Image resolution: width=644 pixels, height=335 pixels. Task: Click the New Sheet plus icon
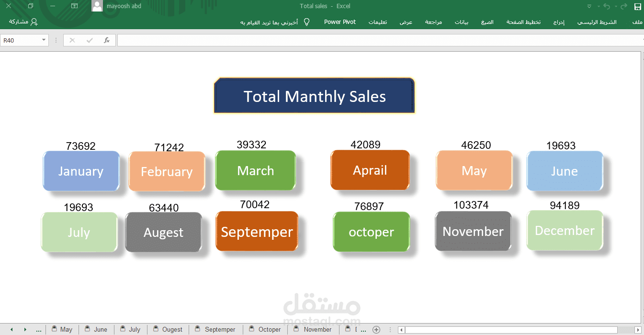tap(376, 329)
